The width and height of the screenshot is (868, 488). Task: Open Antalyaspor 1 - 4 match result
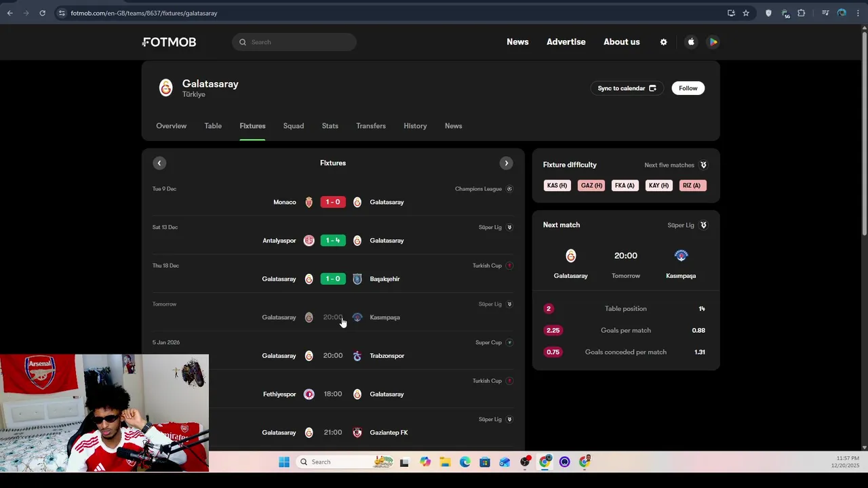(333, 241)
